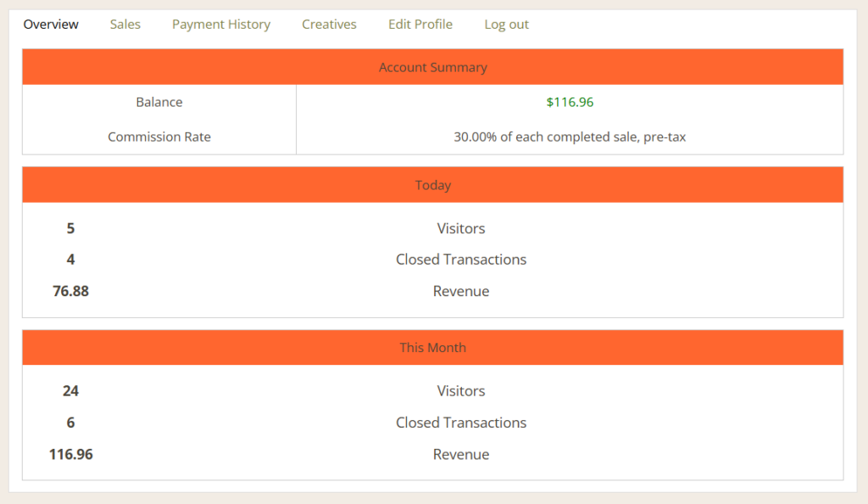Click the Today section header

coord(432,185)
